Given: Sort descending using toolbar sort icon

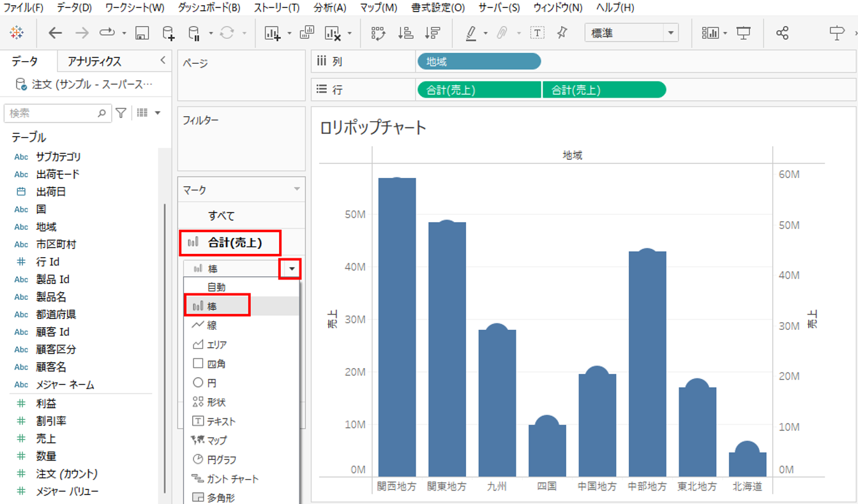Looking at the screenshot, I should click(x=432, y=33).
